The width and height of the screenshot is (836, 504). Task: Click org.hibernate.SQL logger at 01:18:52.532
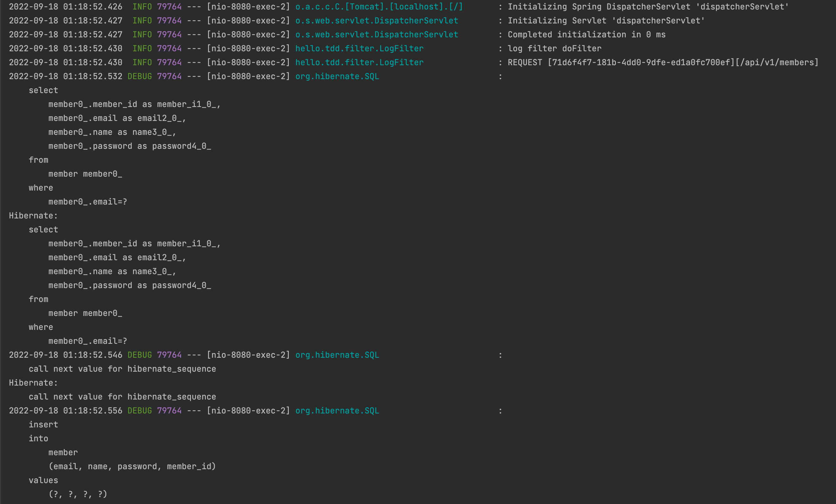pyautogui.click(x=337, y=76)
